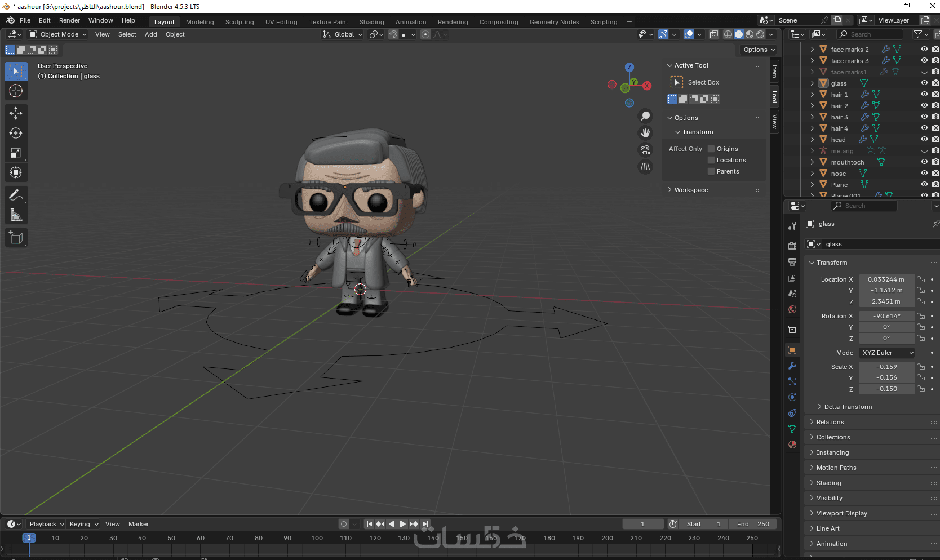Toggle the camera view icon
This screenshot has height=560, width=940.
(x=645, y=150)
